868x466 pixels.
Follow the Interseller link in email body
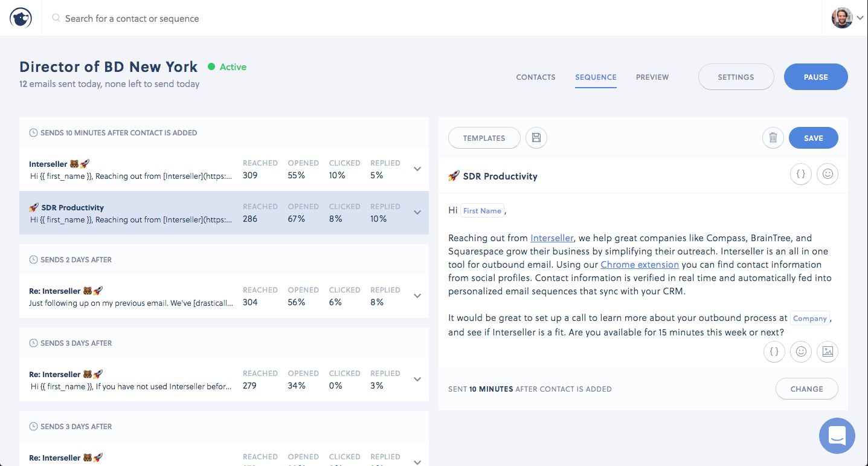[552, 238]
